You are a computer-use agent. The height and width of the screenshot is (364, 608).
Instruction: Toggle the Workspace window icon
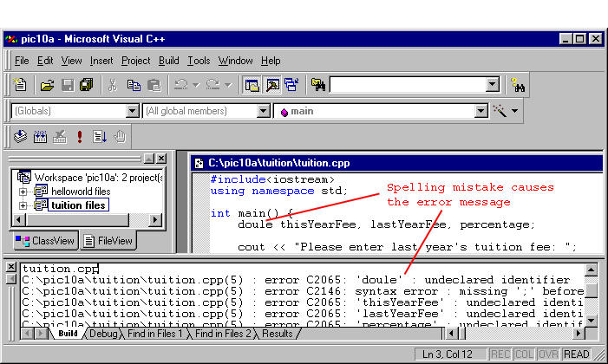(252, 85)
